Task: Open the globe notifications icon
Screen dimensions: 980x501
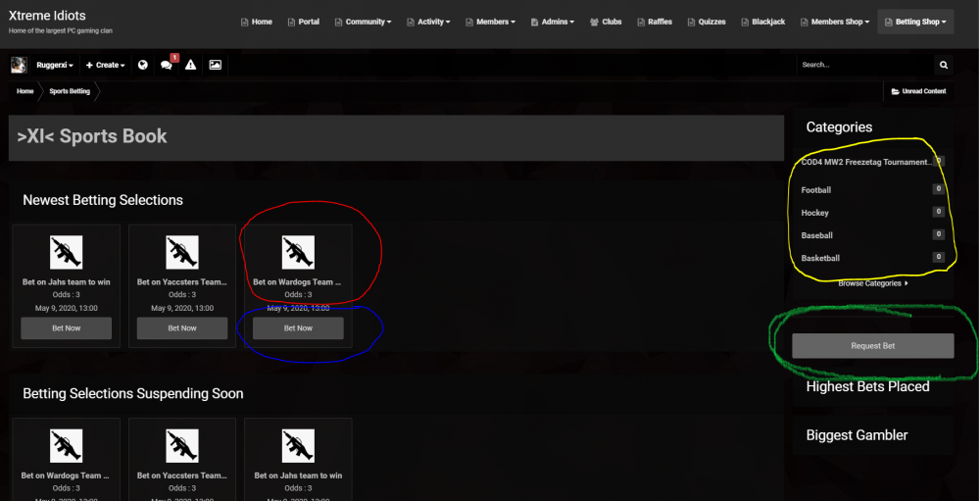Action: [143, 65]
